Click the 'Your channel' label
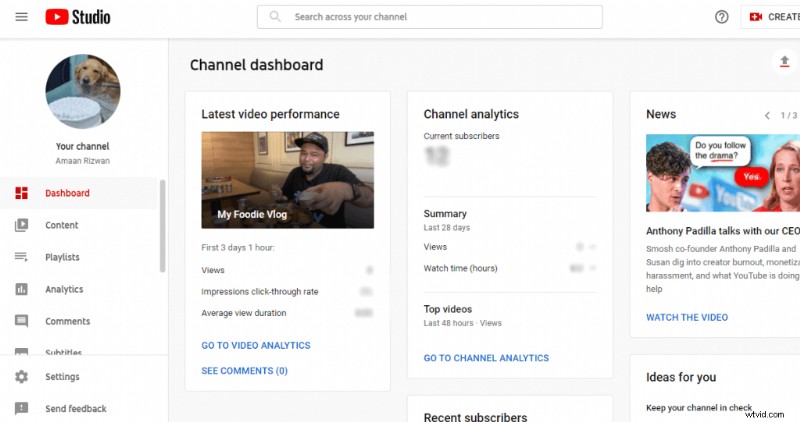Viewport: 800px width, 422px height. pos(83,146)
